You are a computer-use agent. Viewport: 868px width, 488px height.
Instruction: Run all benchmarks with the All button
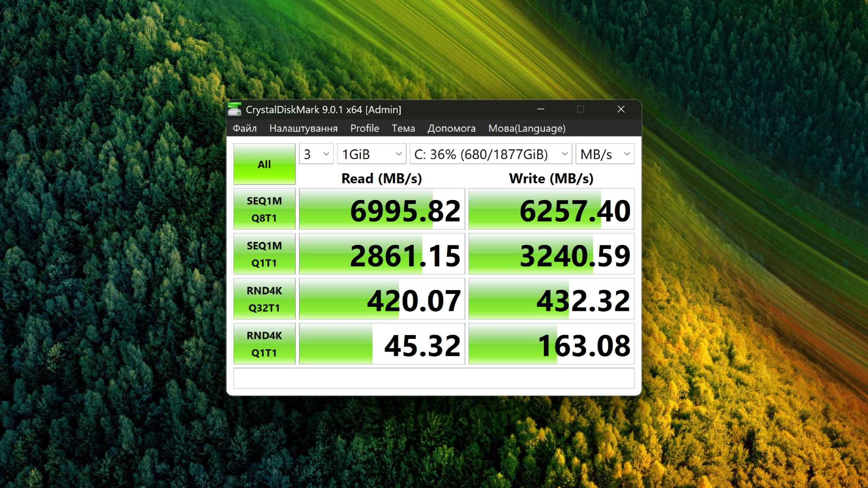[x=264, y=164]
